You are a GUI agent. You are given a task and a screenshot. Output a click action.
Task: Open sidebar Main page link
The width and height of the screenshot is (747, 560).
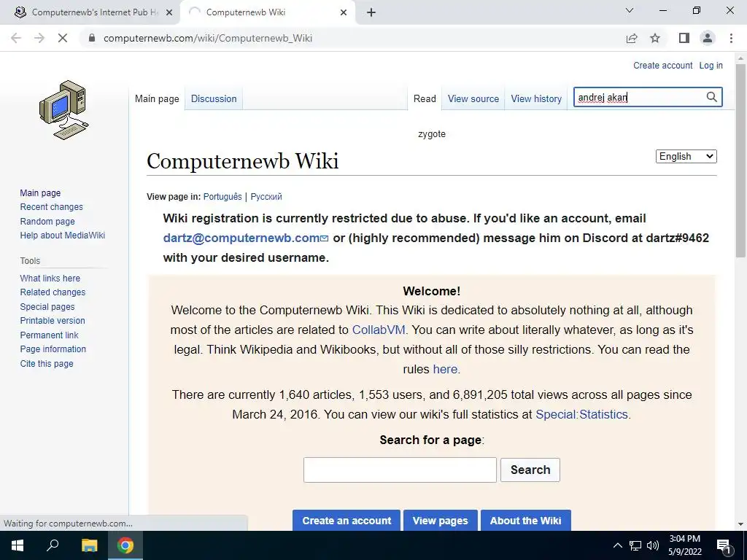click(40, 192)
